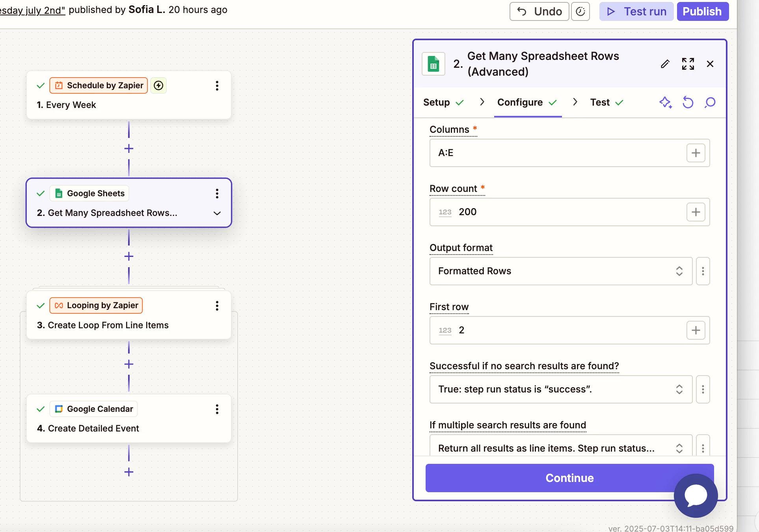Publish the Zap
Viewport: 759px width, 532px height.
point(703,11)
